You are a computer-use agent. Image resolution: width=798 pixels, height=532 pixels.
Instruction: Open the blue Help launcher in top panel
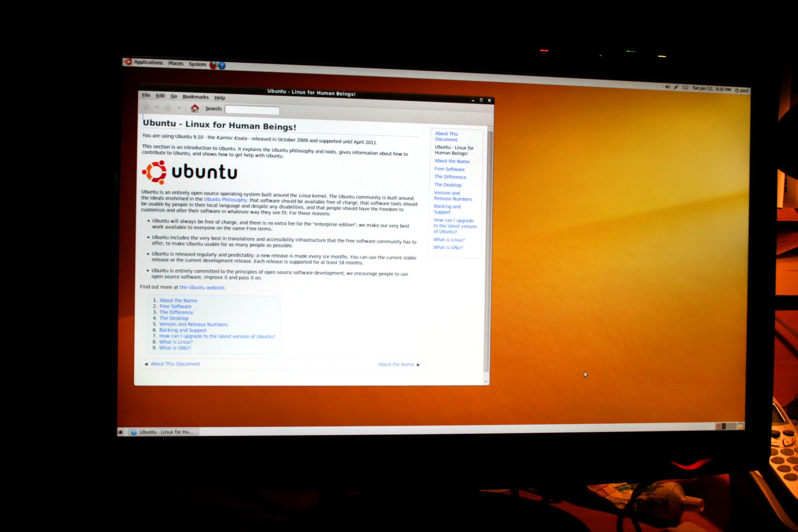pos(222,65)
